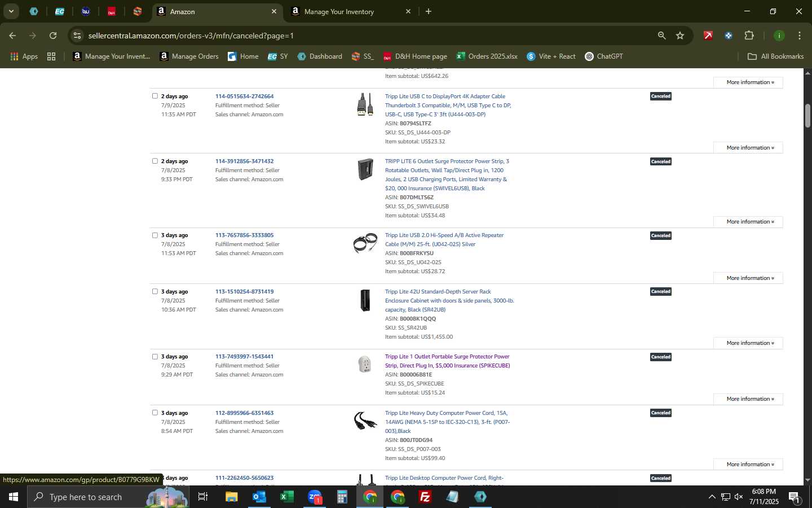This screenshot has height=508, width=812.
Task: Select checkbox for order 112-8995966-6351463
Action: (x=155, y=413)
